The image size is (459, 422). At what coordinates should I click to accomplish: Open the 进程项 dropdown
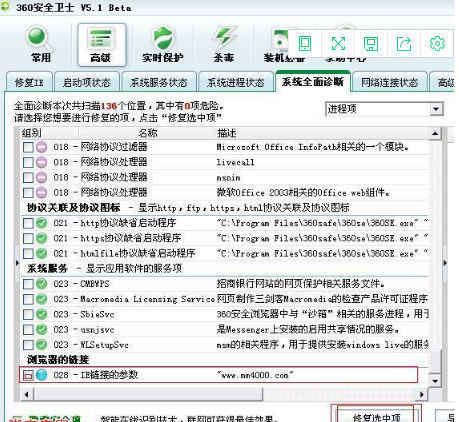coord(384,109)
